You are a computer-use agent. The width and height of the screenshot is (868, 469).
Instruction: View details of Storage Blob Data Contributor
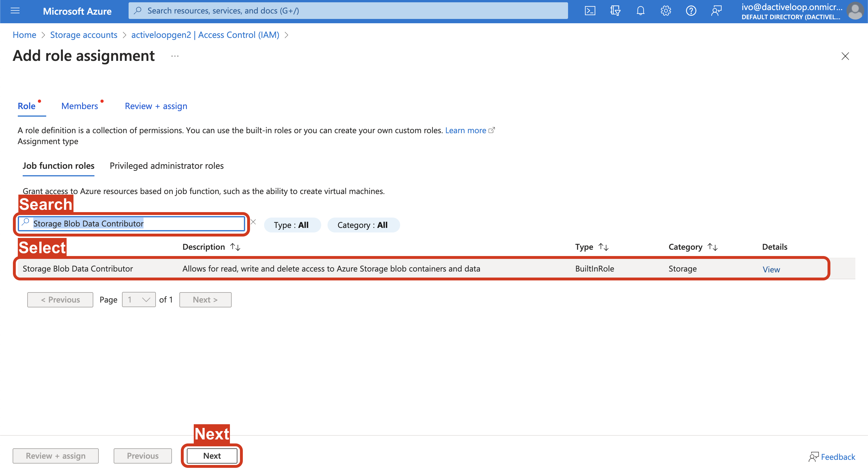[771, 269]
